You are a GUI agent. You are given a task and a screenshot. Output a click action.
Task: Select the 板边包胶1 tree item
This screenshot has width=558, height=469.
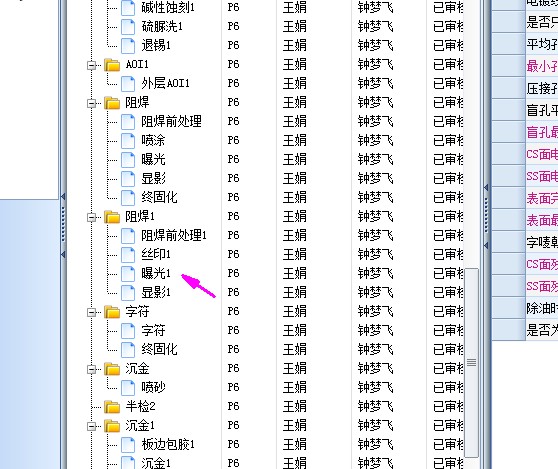168,444
